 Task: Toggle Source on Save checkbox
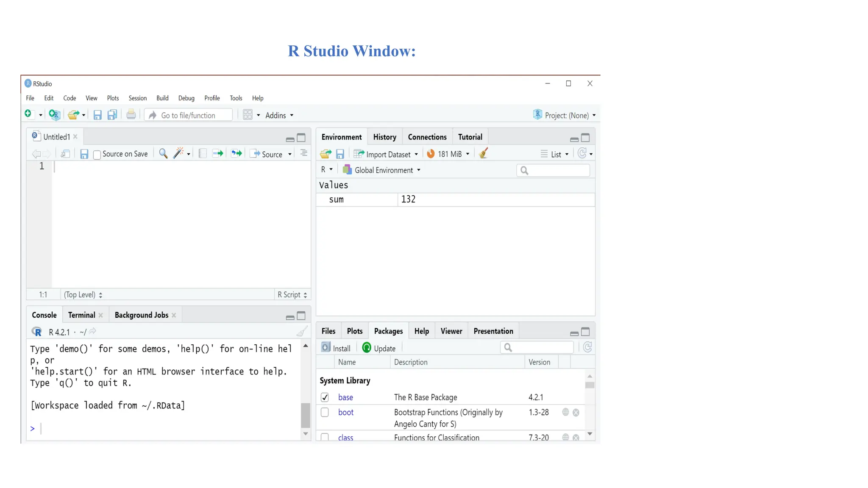point(97,155)
